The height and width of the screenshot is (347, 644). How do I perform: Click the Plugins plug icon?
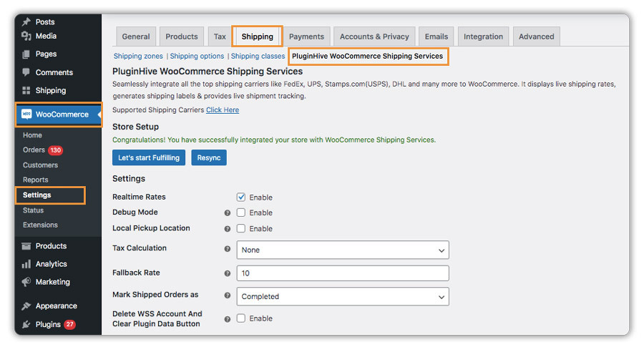click(26, 324)
